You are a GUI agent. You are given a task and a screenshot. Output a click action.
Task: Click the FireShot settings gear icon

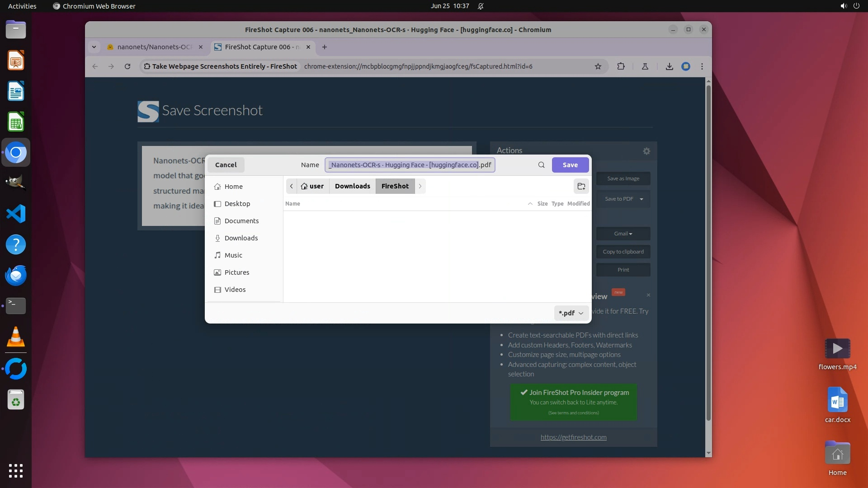coord(646,151)
